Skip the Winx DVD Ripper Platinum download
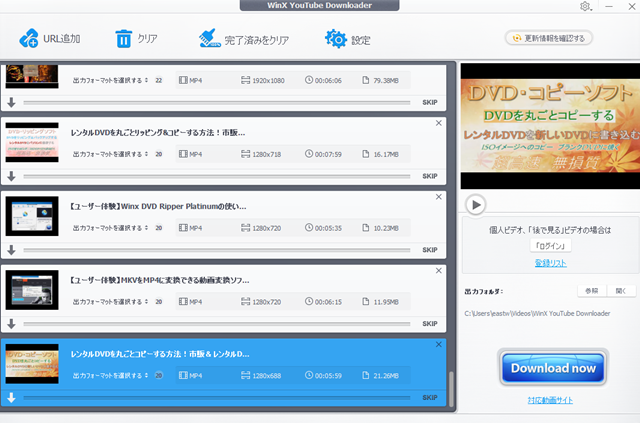Image resolution: width=640 pixels, height=423 pixels. tap(430, 250)
